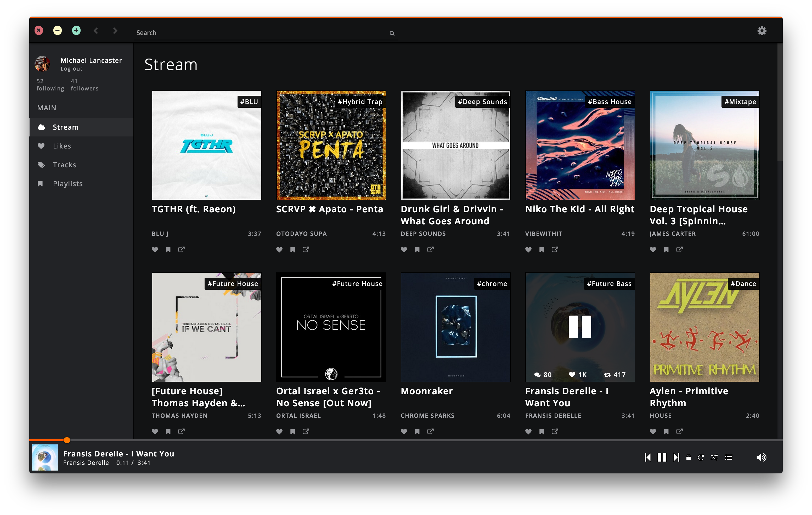The width and height of the screenshot is (812, 515).
Task: Click the search magnifier icon
Action: 392,33
